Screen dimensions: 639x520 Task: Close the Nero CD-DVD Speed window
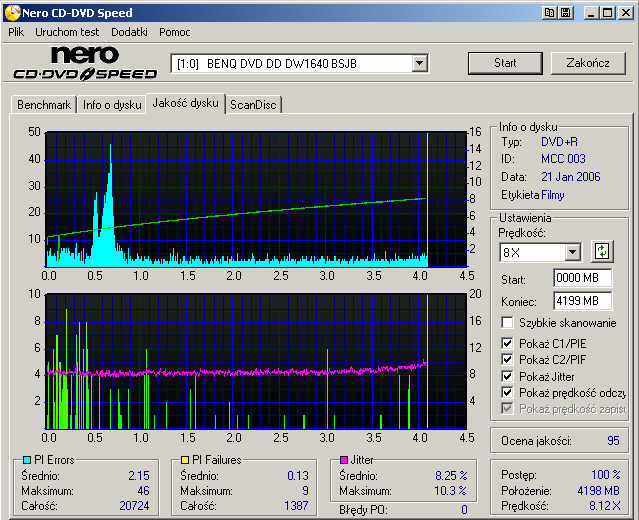click(626, 13)
